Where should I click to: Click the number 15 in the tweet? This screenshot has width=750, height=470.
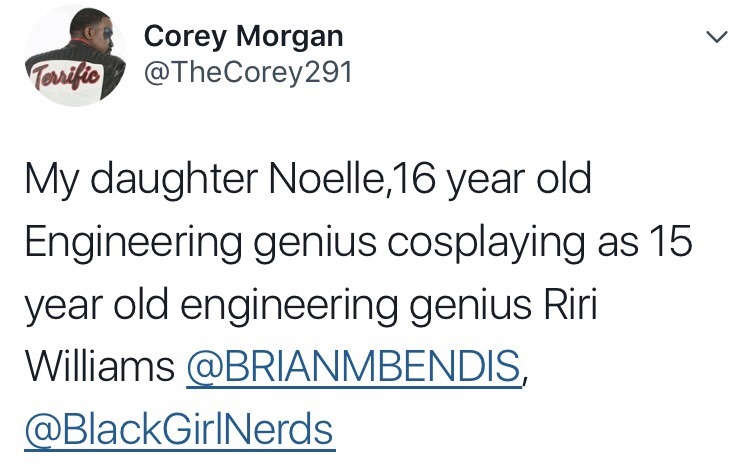coord(665,244)
